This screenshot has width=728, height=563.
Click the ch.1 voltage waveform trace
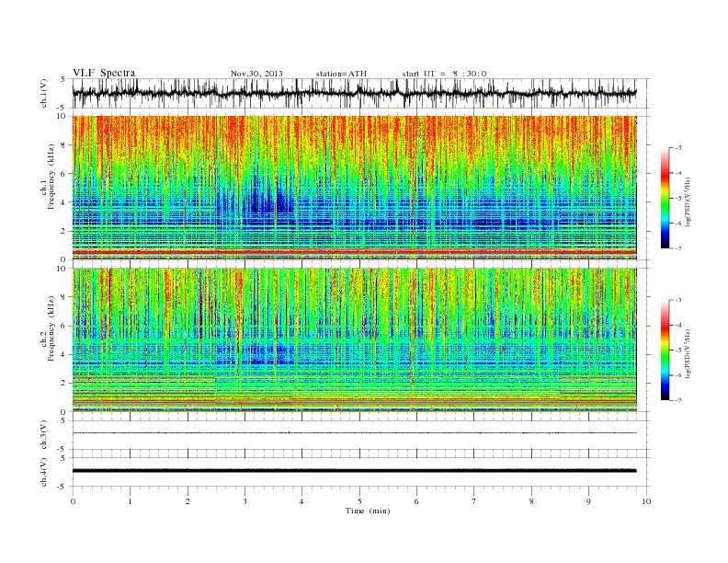coord(354,93)
